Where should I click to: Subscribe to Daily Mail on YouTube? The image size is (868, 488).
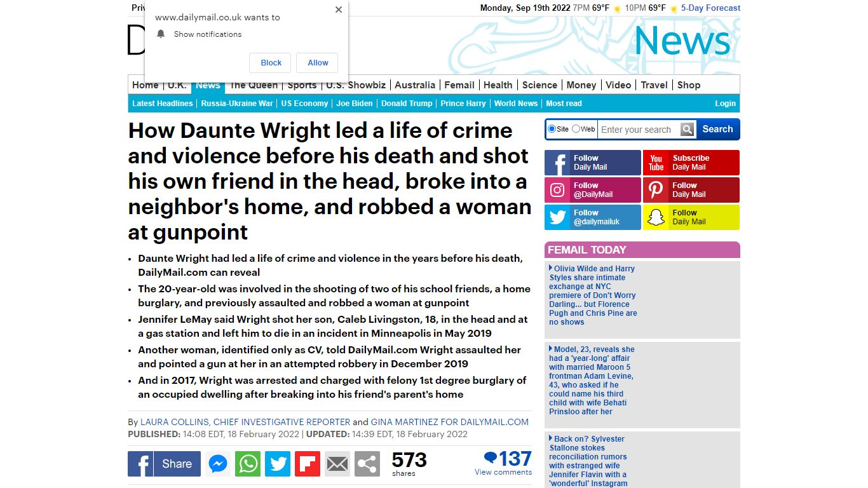point(691,163)
